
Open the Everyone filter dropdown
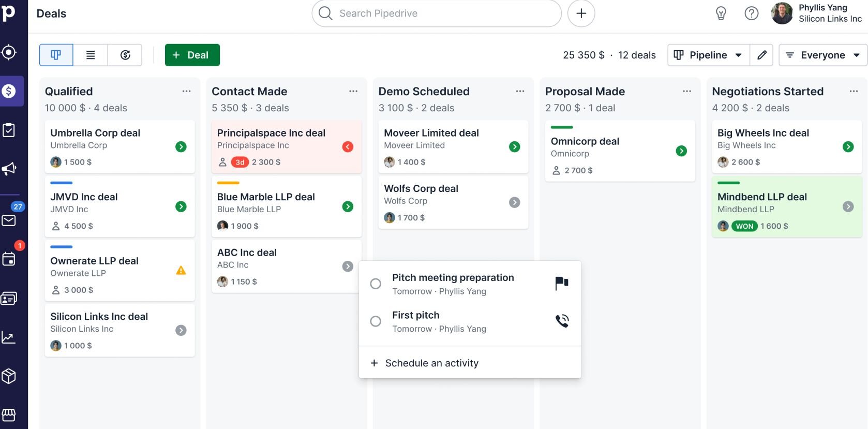click(823, 55)
